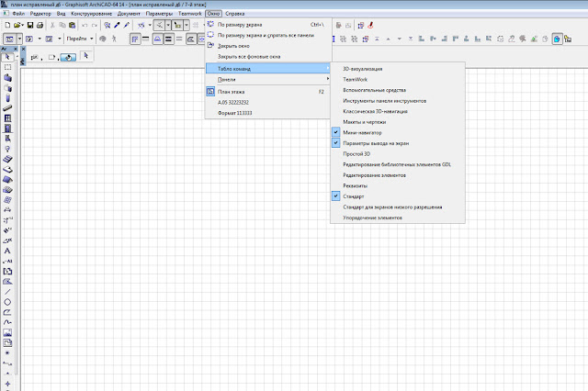Open the Конструирование menu
This screenshot has width=588, height=391.
click(92, 14)
